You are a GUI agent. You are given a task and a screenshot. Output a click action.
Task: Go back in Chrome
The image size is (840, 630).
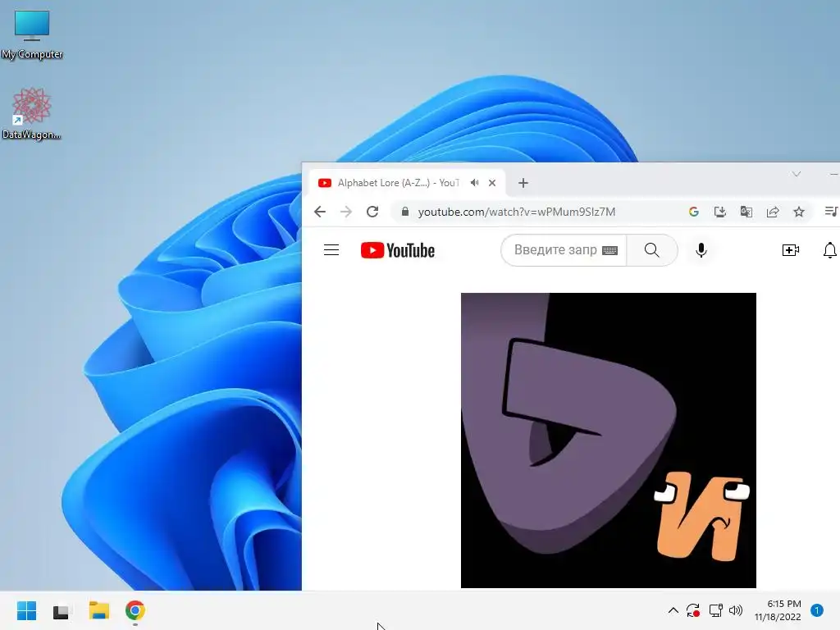pyautogui.click(x=320, y=212)
